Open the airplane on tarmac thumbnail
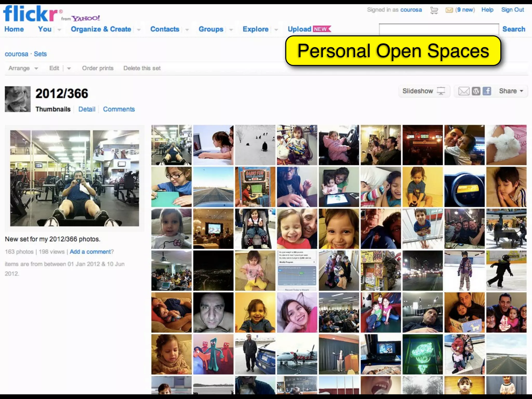Screen dimensions: 532x399 [x=297, y=354]
